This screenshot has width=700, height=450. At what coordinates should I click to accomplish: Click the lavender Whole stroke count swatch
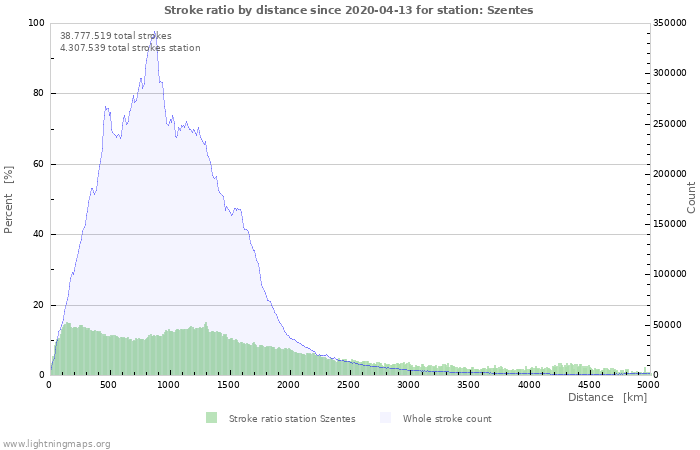tap(385, 418)
